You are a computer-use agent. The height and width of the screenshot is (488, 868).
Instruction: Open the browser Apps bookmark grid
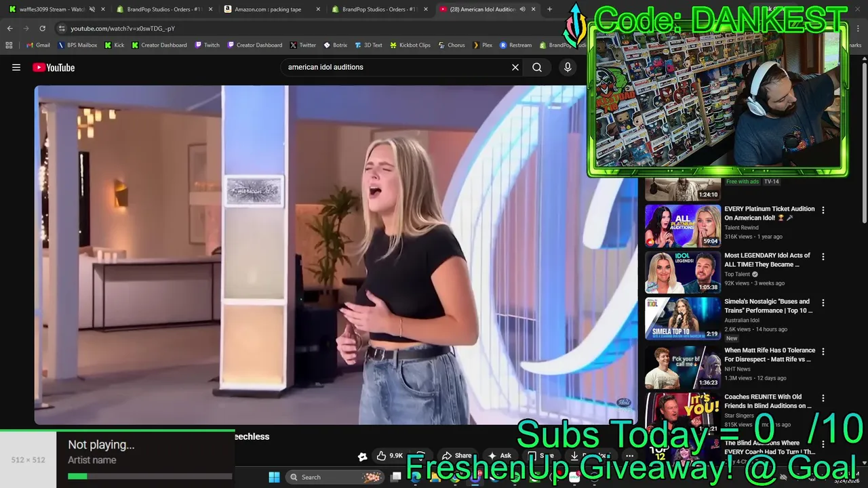9,45
